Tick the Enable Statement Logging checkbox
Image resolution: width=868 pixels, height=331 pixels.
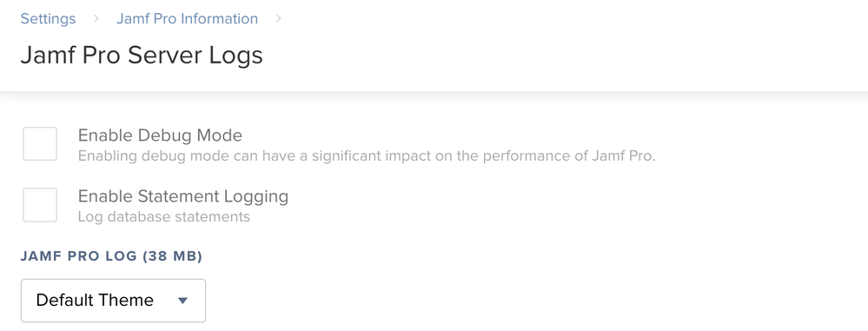pyautogui.click(x=40, y=205)
